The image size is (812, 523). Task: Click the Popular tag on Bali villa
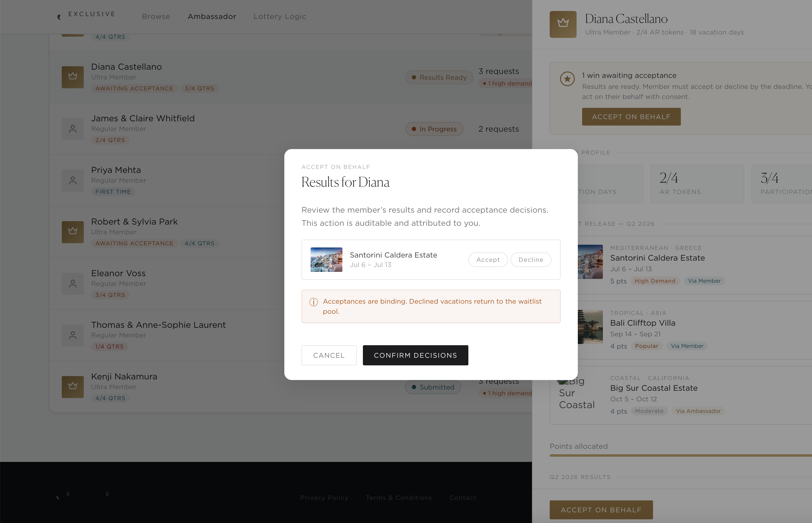(647, 346)
